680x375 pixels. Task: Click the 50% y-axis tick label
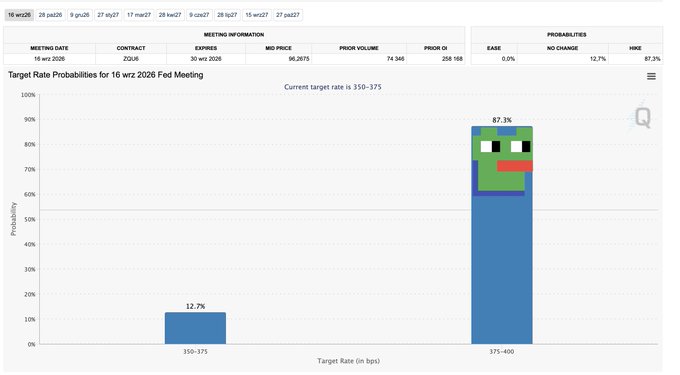[29, 219]
